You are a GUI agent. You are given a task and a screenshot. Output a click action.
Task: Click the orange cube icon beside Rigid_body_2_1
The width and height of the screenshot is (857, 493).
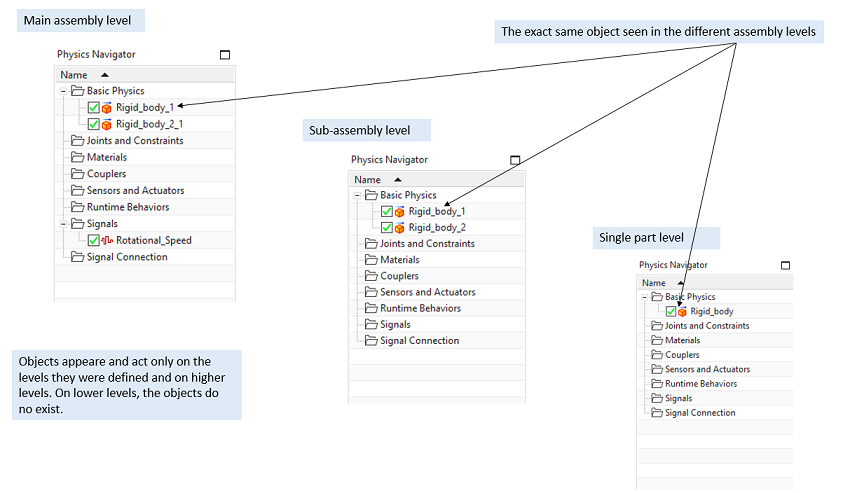coord(107,124)
